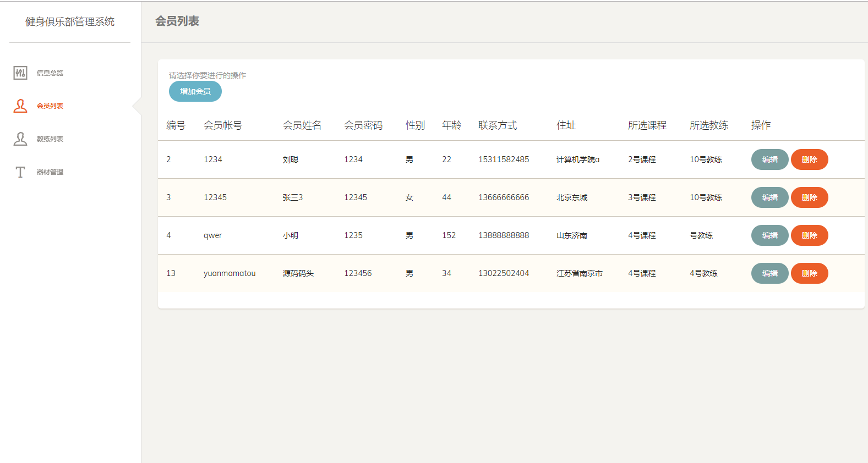Delete member 刘聪 record

809,159
